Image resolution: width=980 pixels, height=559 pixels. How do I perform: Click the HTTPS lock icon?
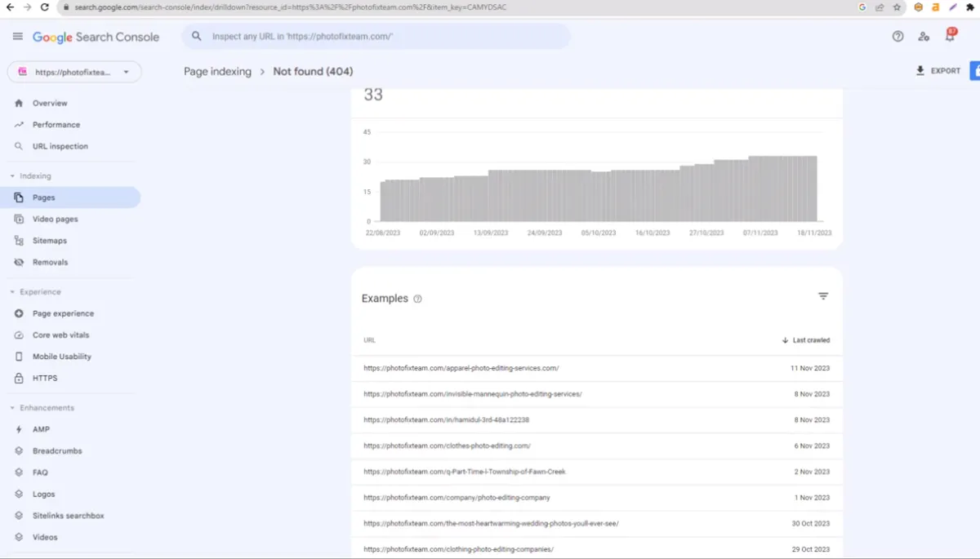click(19, 379)
